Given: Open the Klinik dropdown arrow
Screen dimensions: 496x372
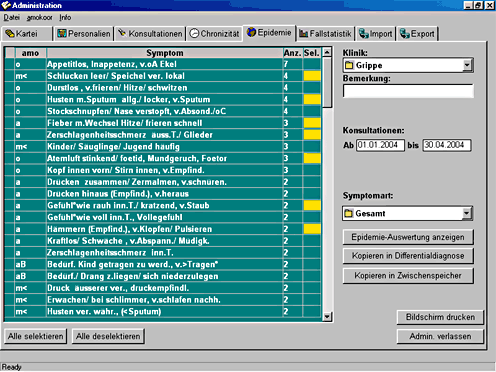Looking at the screenshot, I should point(467,65).
